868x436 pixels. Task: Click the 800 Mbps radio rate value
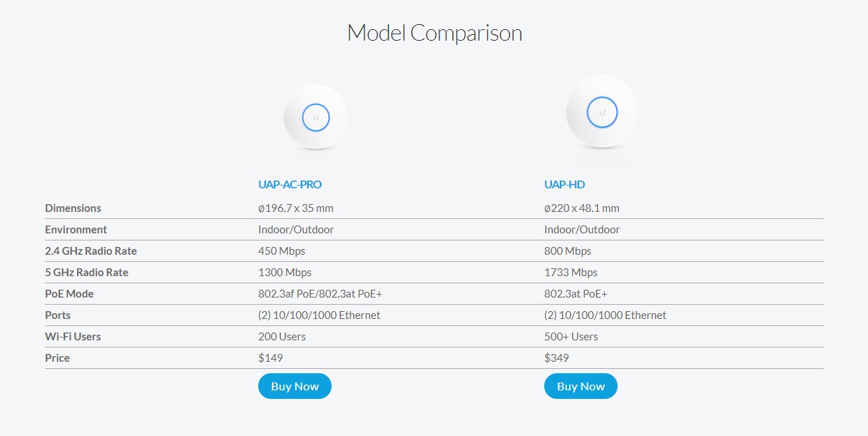click(x=568, y=251)
